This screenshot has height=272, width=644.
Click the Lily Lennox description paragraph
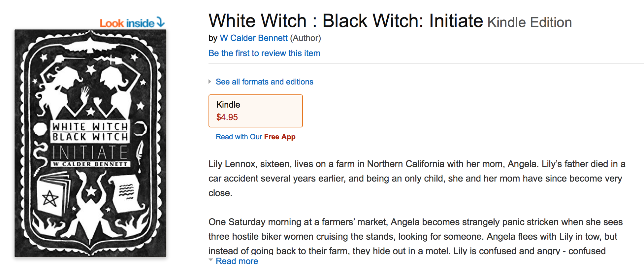click(417, 178)
